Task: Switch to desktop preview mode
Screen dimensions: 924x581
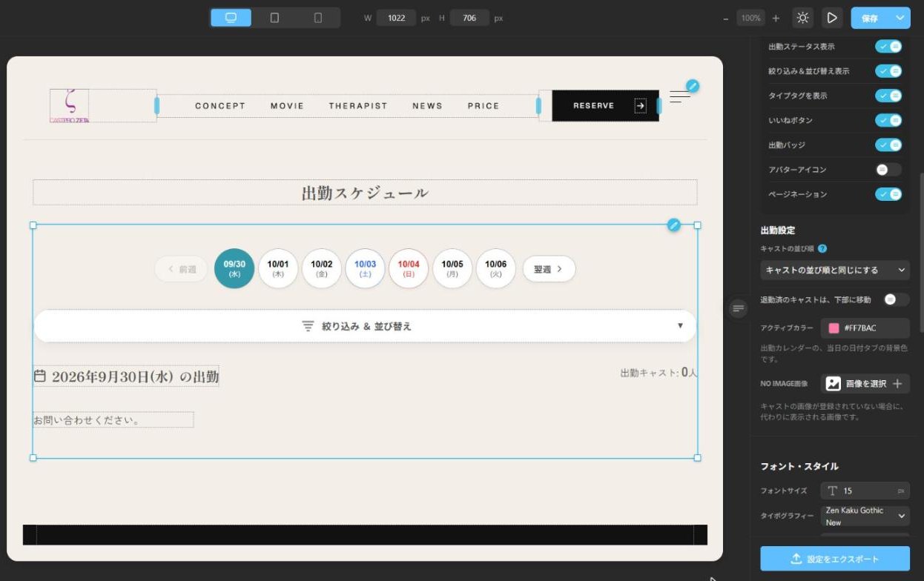Action: [x=231, y=18]
